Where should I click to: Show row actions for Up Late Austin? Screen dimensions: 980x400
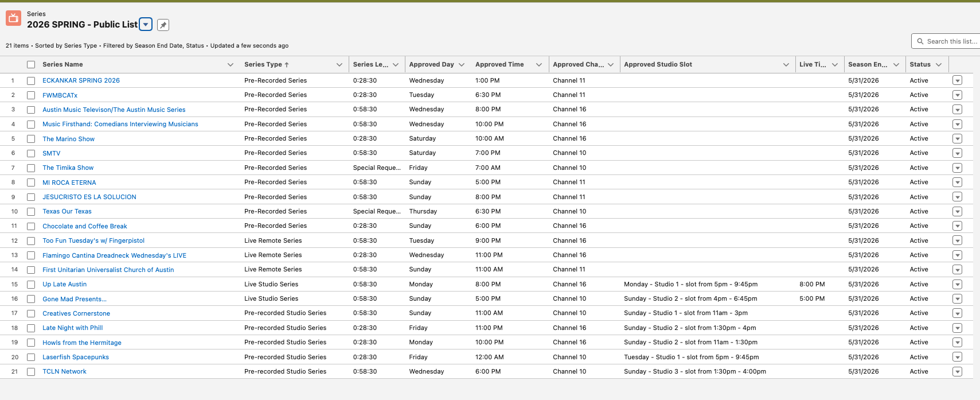click(x=956, y=284)
